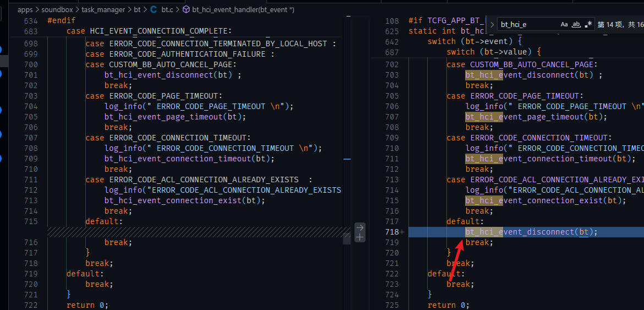Click bt_hci_event_disconnect call on left line 701

click(x=173, y=75)
